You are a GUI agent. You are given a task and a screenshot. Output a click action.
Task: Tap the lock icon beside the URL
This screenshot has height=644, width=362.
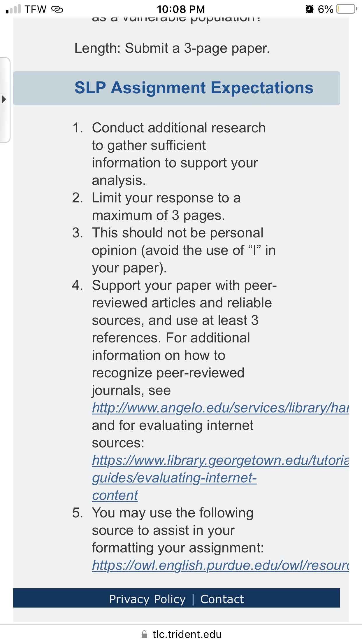point(144,634)
